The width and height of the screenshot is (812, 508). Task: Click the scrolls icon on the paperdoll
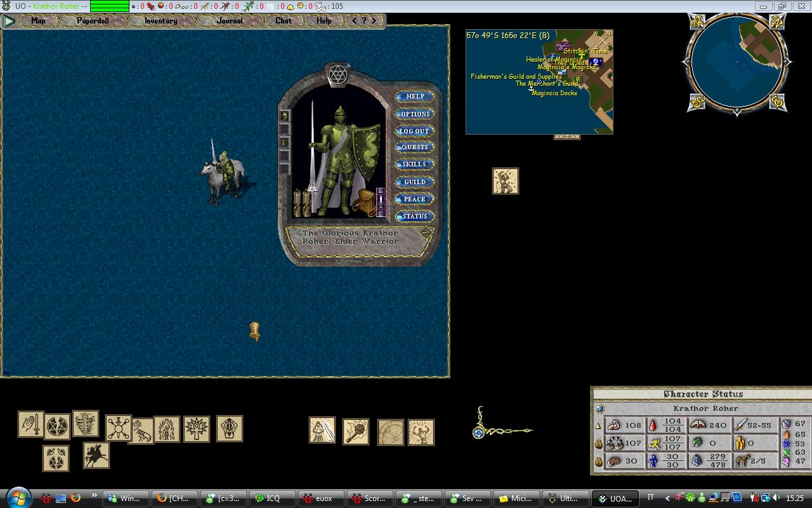(x=301, y=203)
